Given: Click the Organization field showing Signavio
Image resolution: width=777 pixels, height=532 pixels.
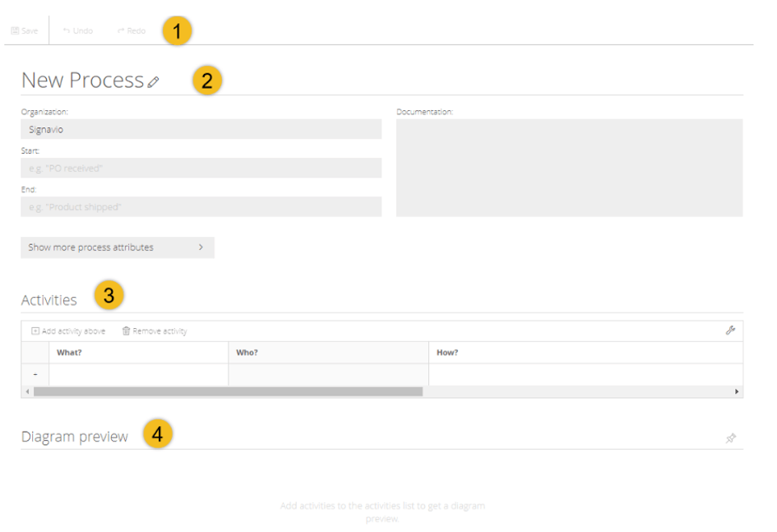Looking at the screenshot, I should point(201,129).
